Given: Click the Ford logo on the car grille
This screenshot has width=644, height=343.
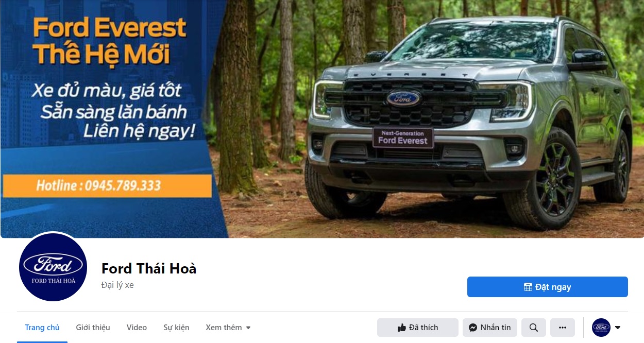Looking at the screenshot, I should pyautogui.click(x=403, y=98).
